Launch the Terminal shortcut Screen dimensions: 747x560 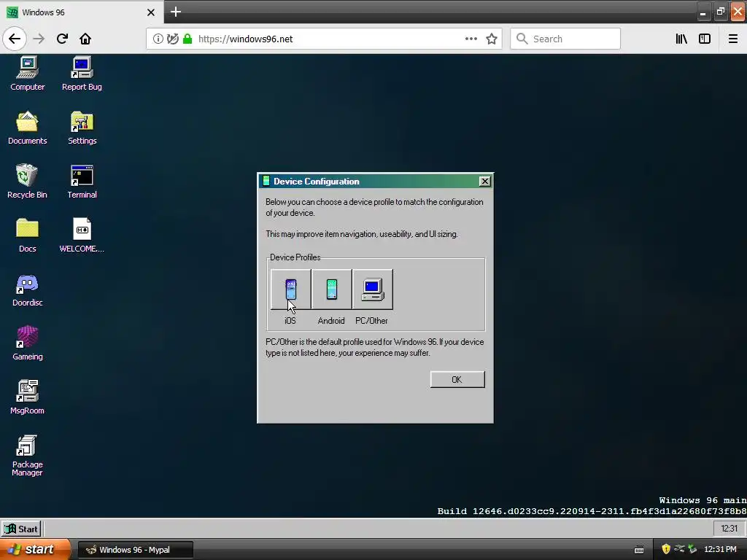tap(82, 181)
